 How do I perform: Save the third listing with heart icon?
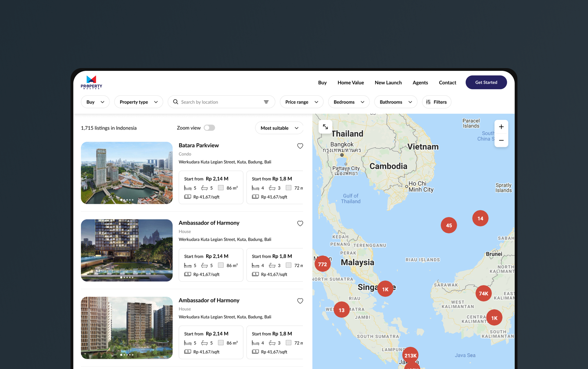pos(300,301)
